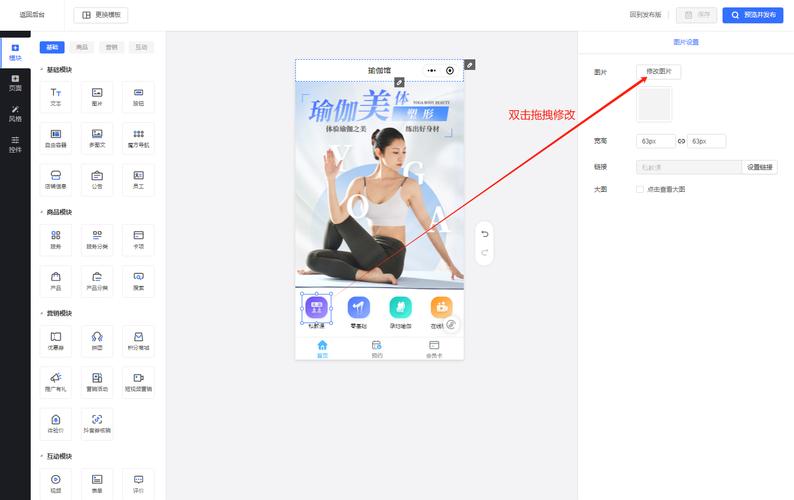Add the 魔方导航 navigation grid module
The height and width of the screenshot is (500, 794).
click(138, 138)
